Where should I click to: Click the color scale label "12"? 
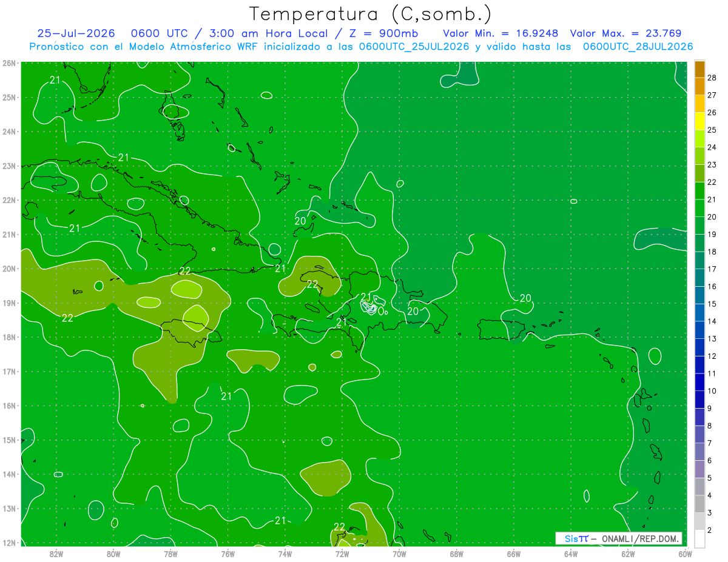coord(712,356)
